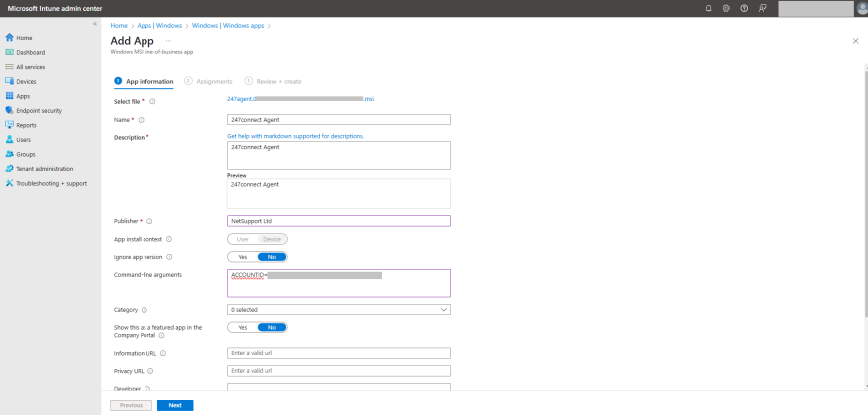Open the help question mark icon
Viewport: 868px width, 415px height.
[x=744, y=8]
